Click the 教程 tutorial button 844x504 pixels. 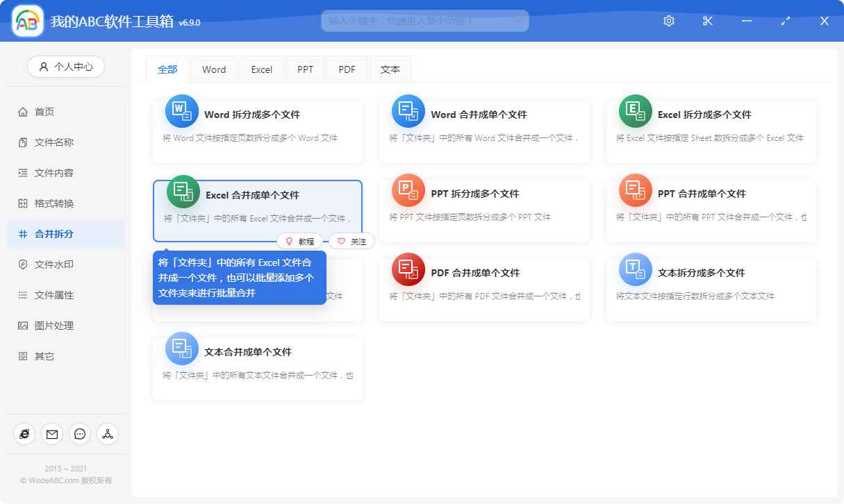pyautogui.click(x=301, y=241)
